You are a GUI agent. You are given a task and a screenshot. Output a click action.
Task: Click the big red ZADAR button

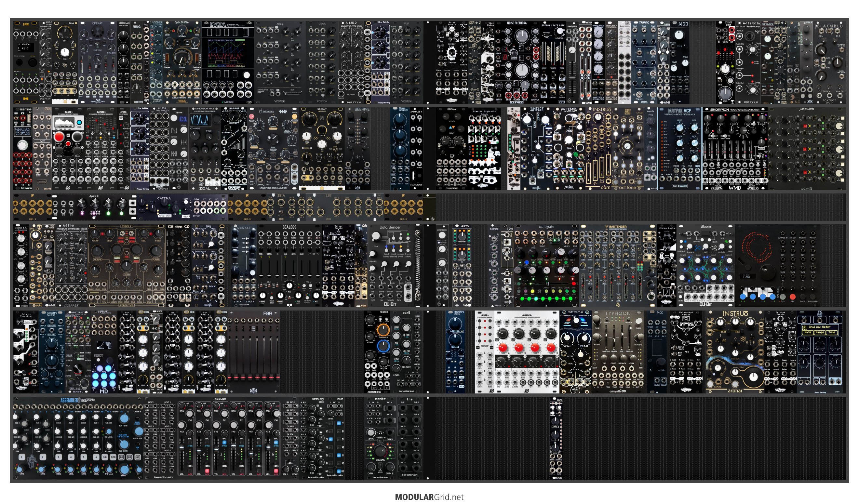click(59, 137)
